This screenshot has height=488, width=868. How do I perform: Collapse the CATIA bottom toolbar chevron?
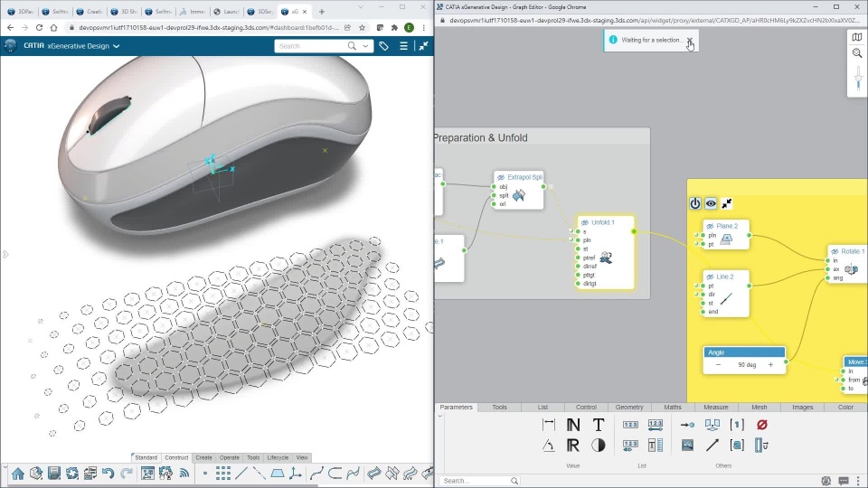[x=5, y=466]
